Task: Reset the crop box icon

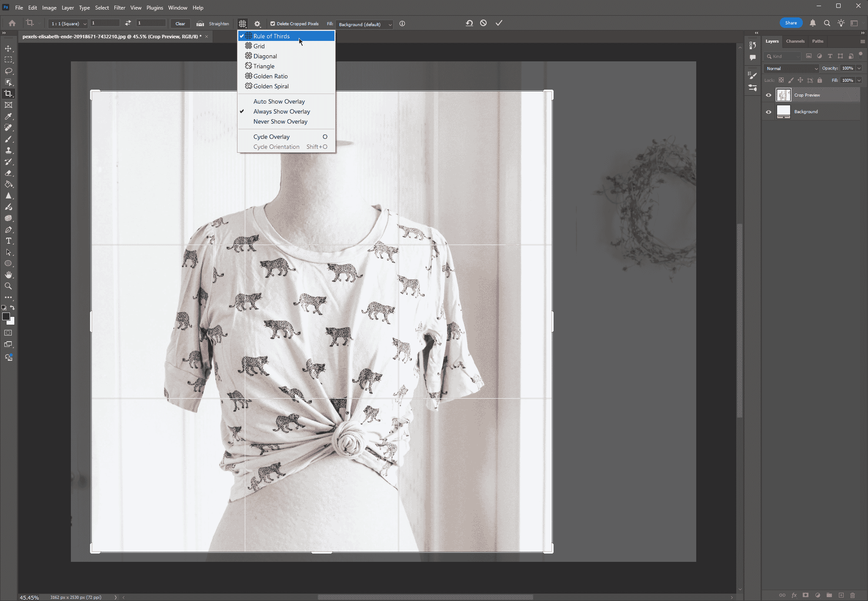Action: tap(469, 23)
